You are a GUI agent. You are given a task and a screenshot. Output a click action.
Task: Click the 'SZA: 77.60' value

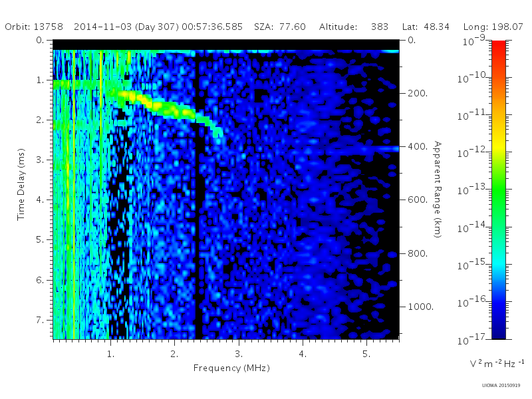tap(280, 27)
